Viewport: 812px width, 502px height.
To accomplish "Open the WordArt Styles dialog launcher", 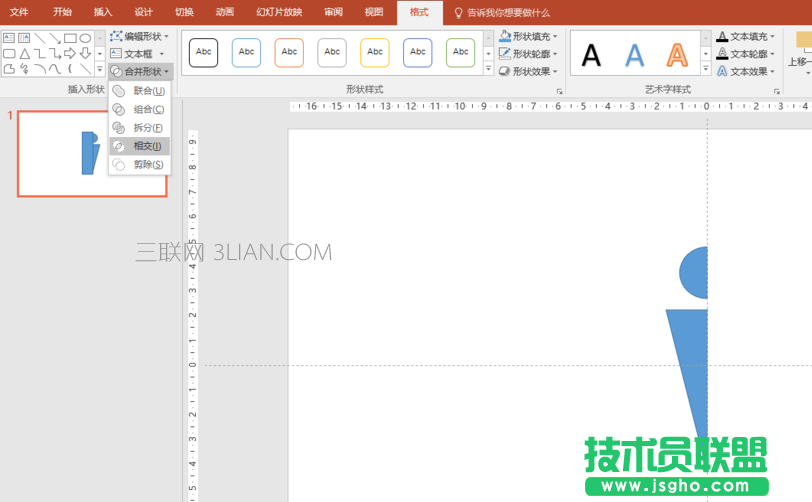I will 777,91.
